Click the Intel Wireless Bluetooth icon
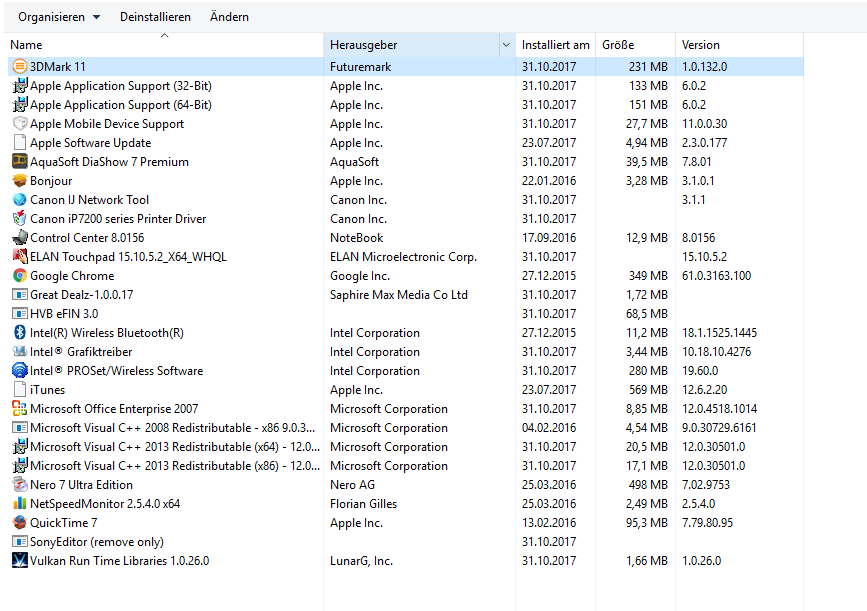Image resolution: width=867 pixels, height=611 pixels. click(19, 332)
